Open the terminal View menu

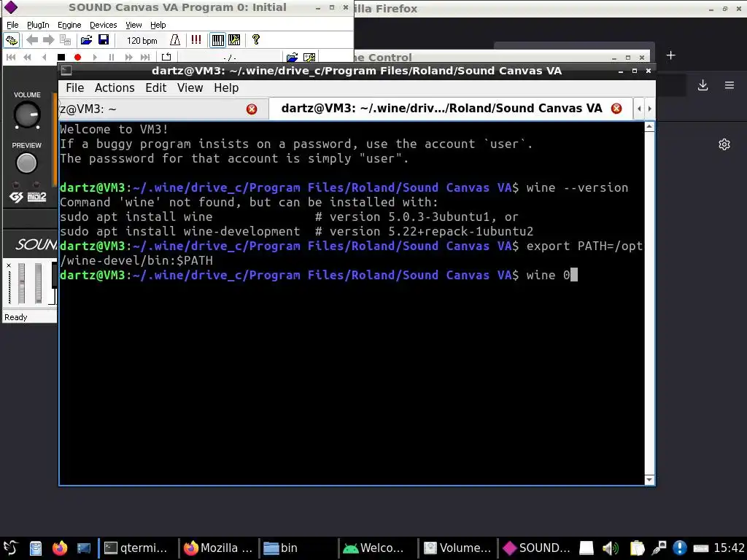190,88
